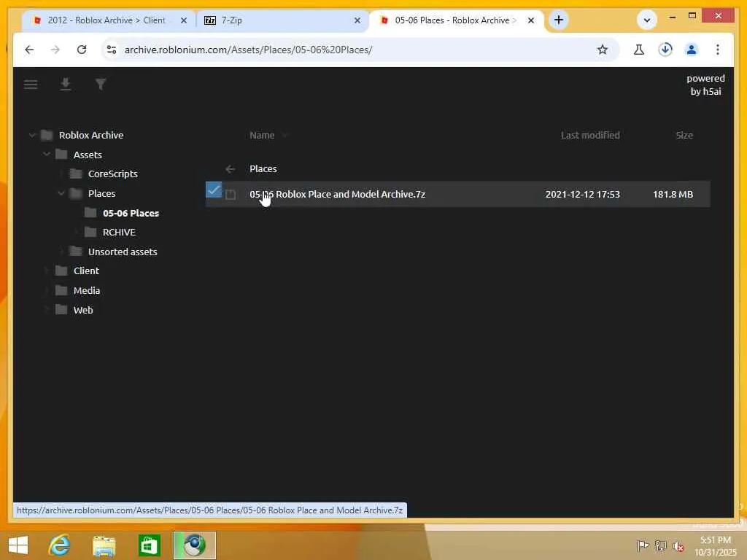Select 05-06 Places in the tree
The image size is (747, 560).
(131, 213)
